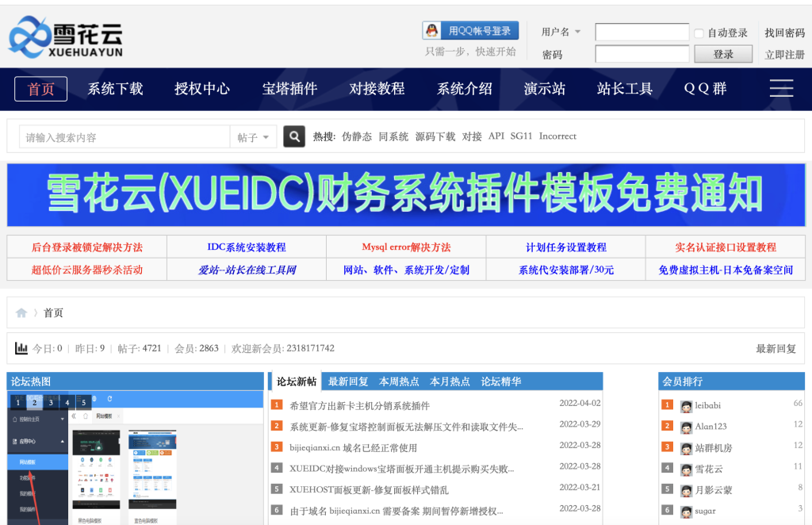
Task: Click the search content input field
Action: coord(124,137)
